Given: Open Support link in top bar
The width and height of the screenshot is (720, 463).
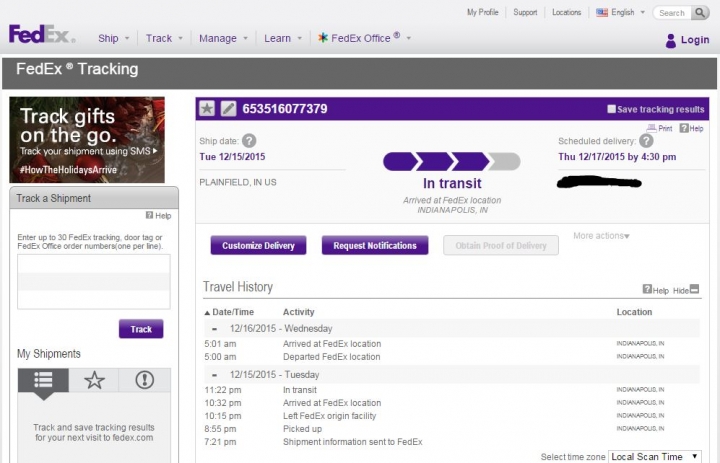Looking at the screenshot, I should click(x=525, y=12).
